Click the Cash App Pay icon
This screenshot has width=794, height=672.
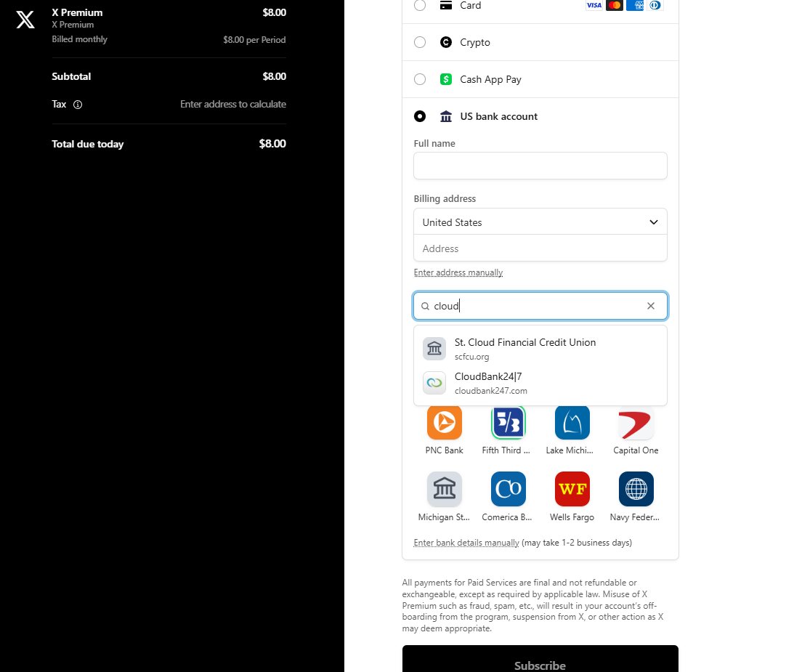(445, 79)
